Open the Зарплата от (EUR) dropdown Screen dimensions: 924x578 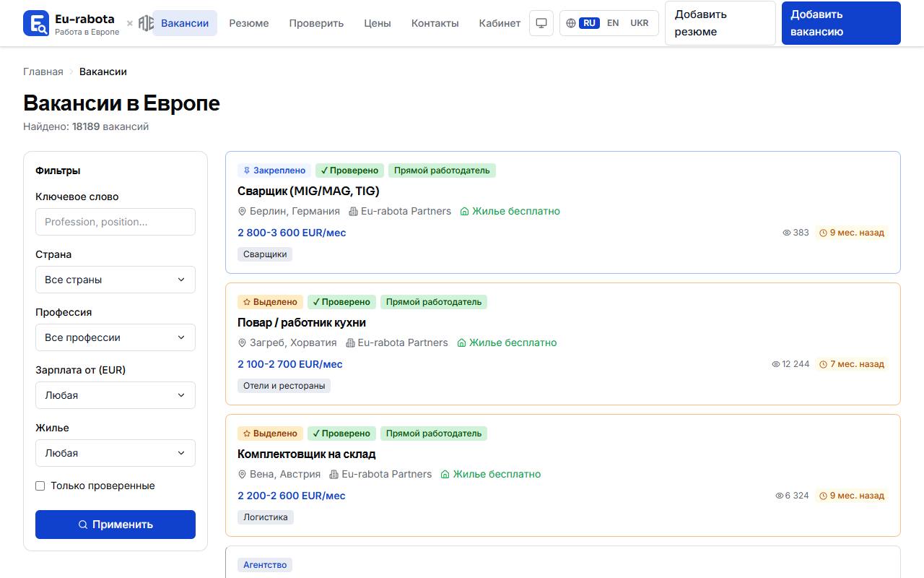tap(115, 395)
